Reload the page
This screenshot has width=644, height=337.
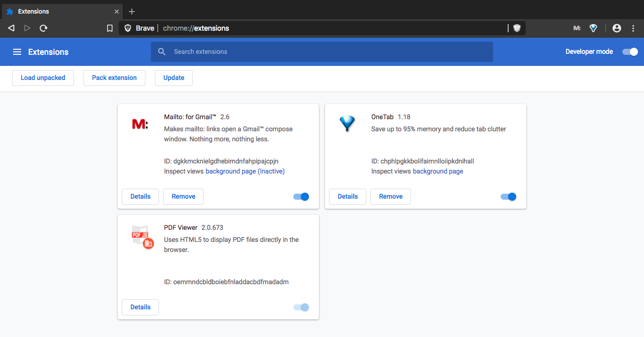43,28
